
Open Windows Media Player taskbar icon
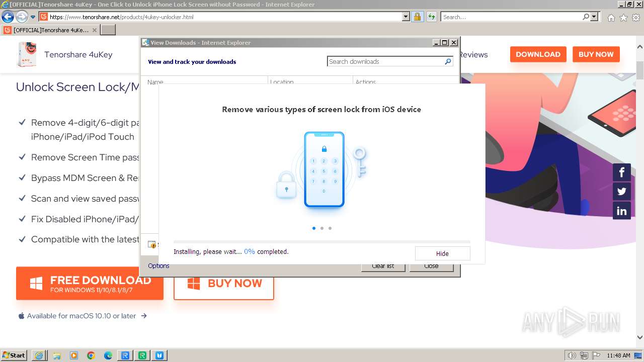pos(74,355)
